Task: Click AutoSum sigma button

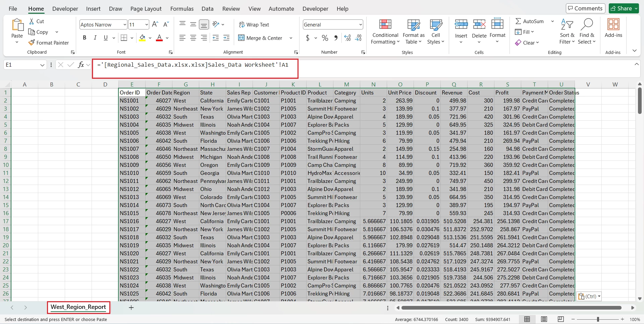Action: pos(529,21)
